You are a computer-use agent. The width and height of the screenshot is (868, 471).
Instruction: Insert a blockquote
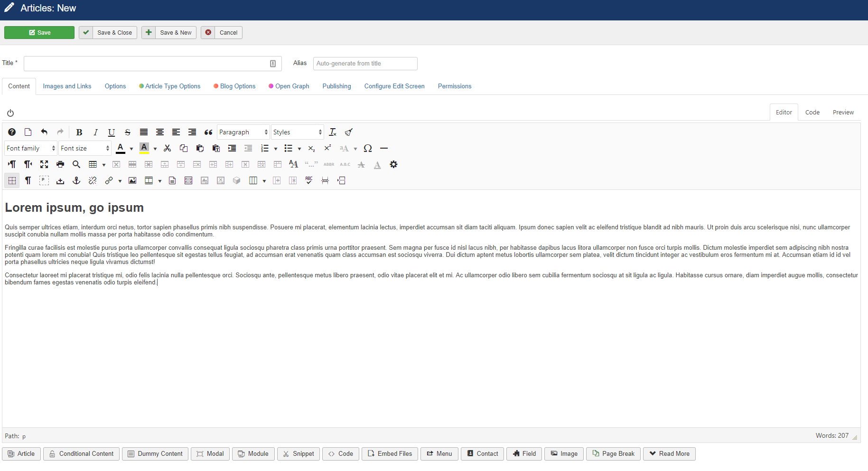pyautogui.click(x=208, y=132)
